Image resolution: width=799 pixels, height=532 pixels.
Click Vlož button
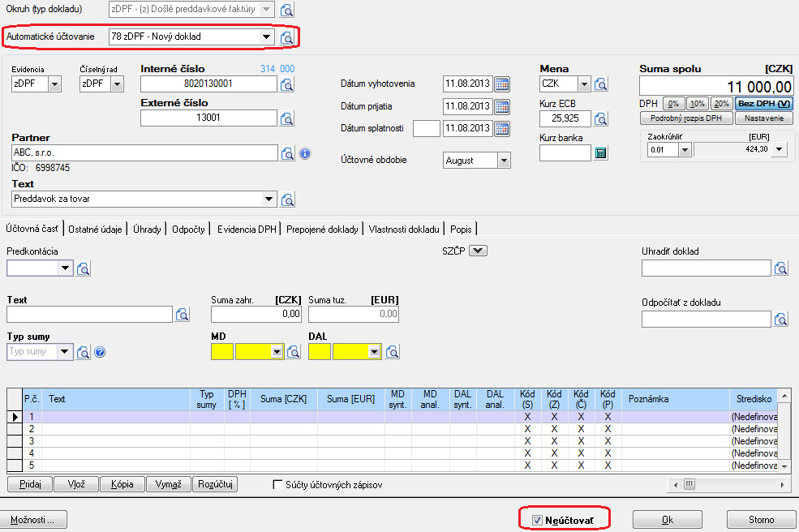pos(76,484)
